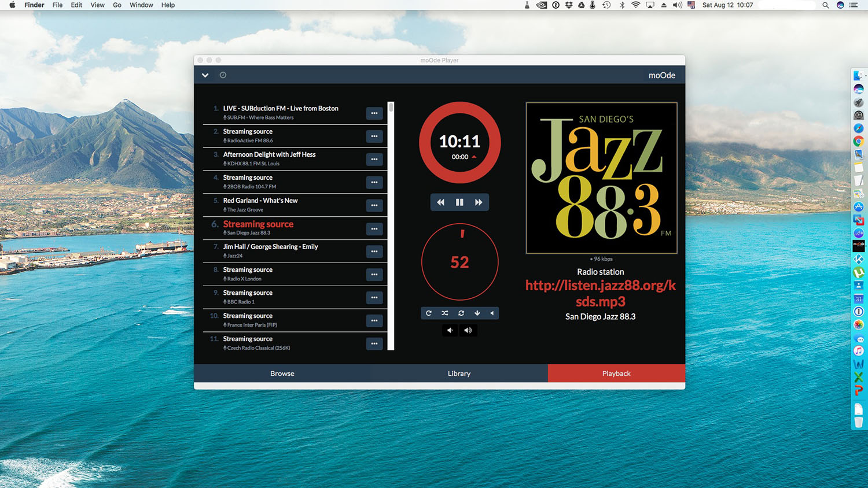Click the Bluetooth menu bar icon
The height and width of the screenshot is (488, 868).
622,5
